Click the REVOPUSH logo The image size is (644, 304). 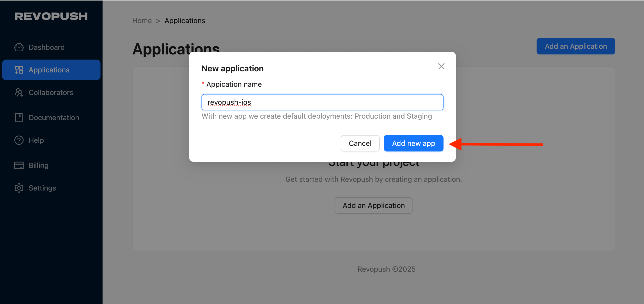(x=51, y=16)
